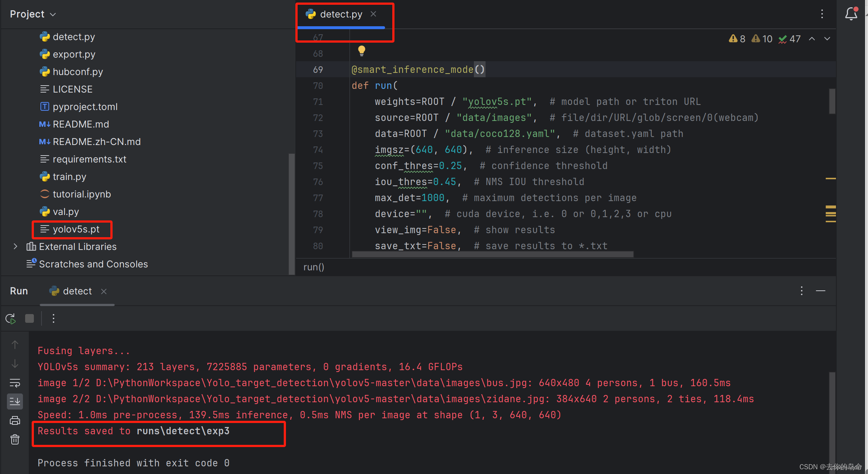Open Run tool window options

802,291
